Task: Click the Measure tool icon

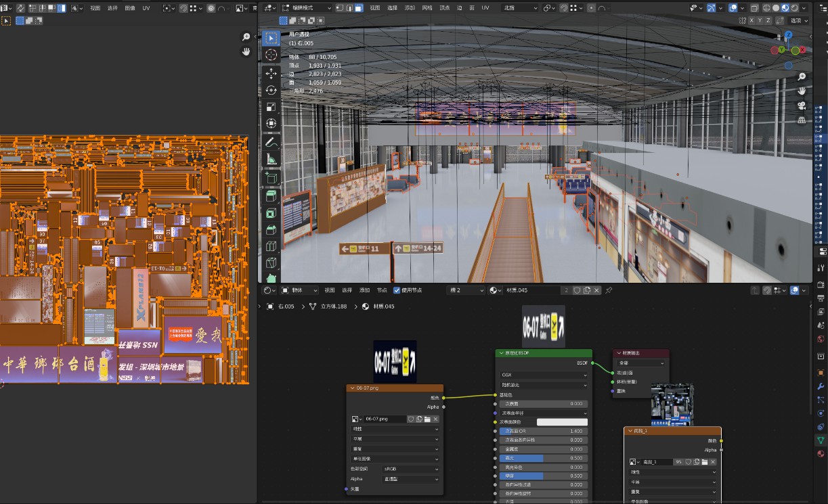Action: pyautogui.click(x=271, y=160)
